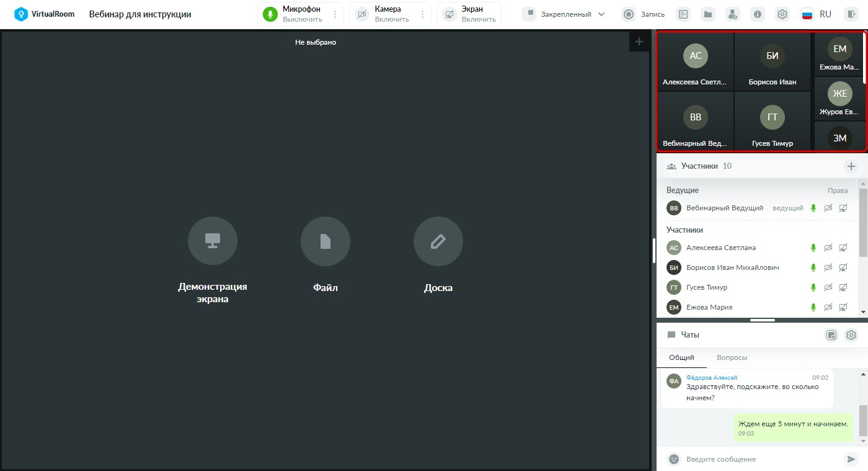This screenshot has width=868, height=471.
Task: Add a new content tab with the plus
Action: click(x=639, y=42)
